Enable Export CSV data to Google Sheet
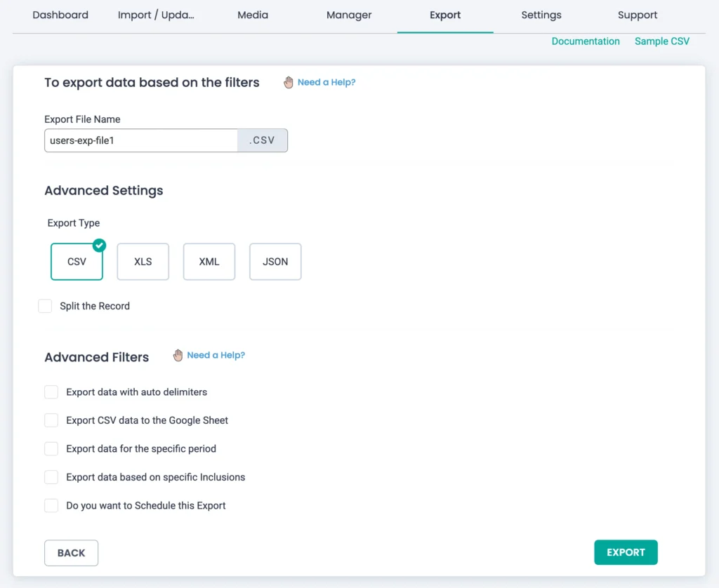 (51, 420)
